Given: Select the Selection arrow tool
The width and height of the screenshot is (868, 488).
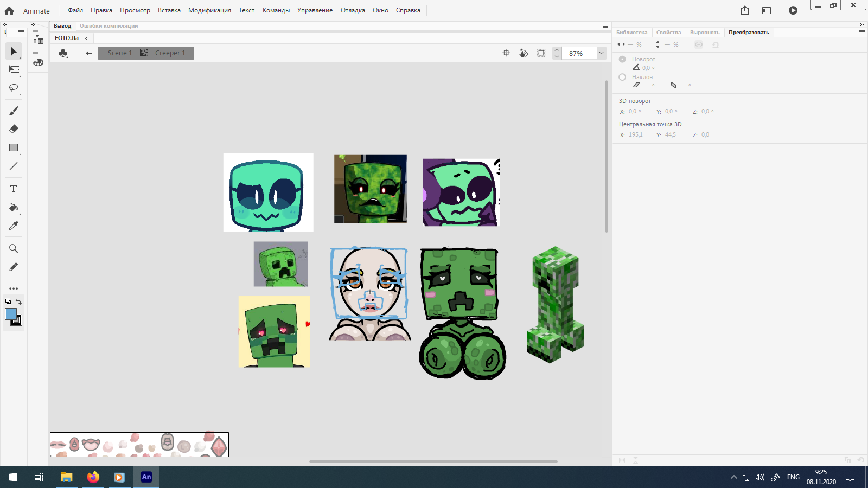Looking at the screenshot, I should click(x=14, y=51).
